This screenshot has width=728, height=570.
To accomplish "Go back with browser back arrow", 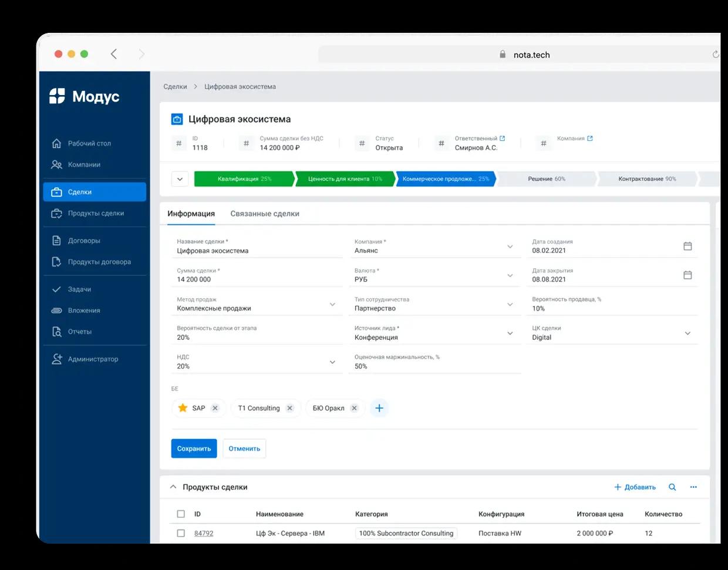I will (x=114, y=54).
